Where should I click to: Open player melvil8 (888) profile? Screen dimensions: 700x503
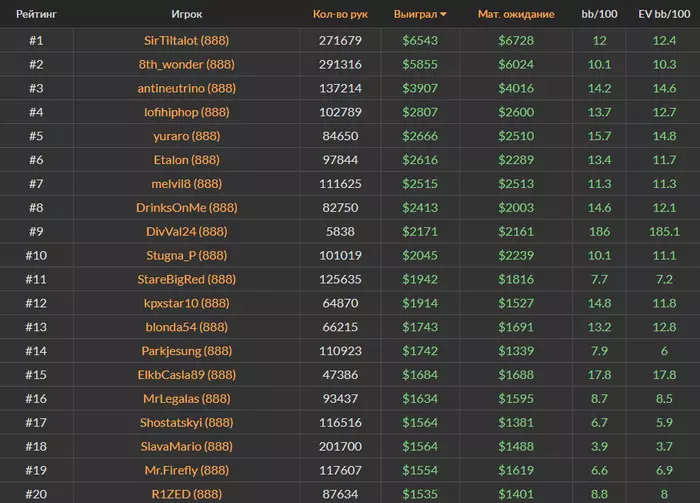coord(187,184)
